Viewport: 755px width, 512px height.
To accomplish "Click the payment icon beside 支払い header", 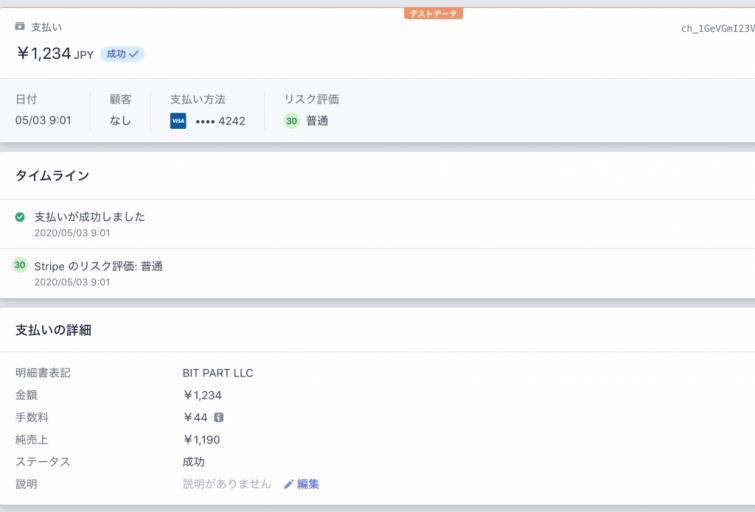I will 20,27.
